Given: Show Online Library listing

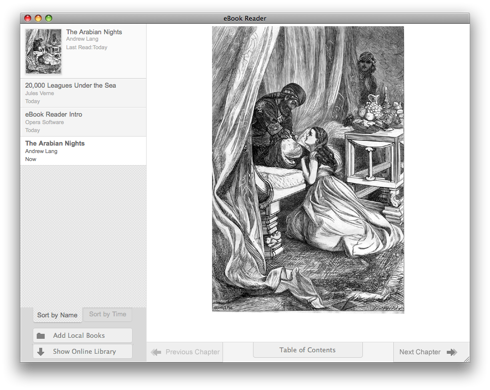Looking at the screenshot, I should 83,351.
